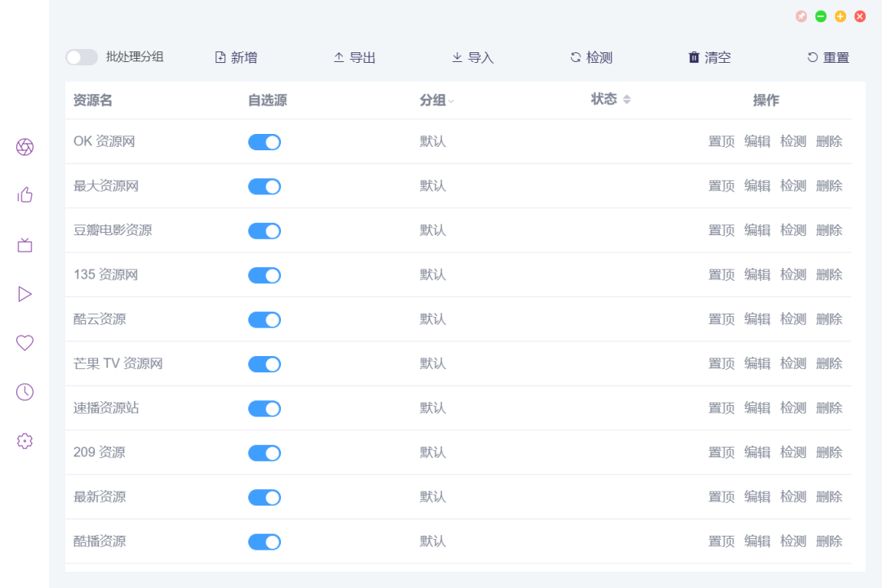Screen dimensions: 882x588
Task: Check the 速播资源站 row
Action: [x=793, y=408]
